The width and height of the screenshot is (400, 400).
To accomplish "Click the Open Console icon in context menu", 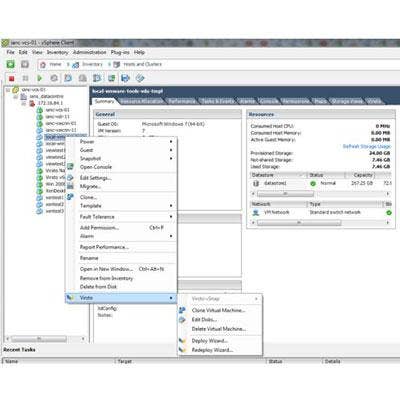I will [70, 167].
